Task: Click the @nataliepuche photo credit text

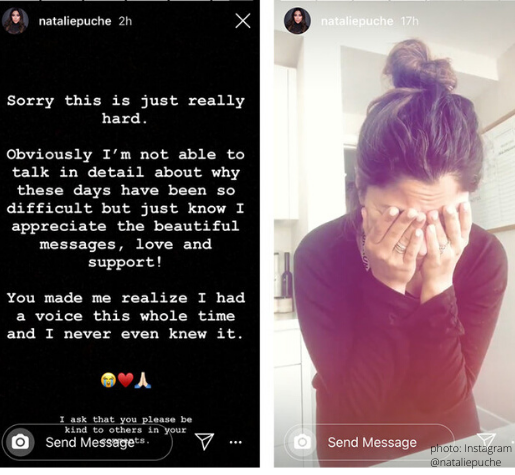Action: pos(466,462)
